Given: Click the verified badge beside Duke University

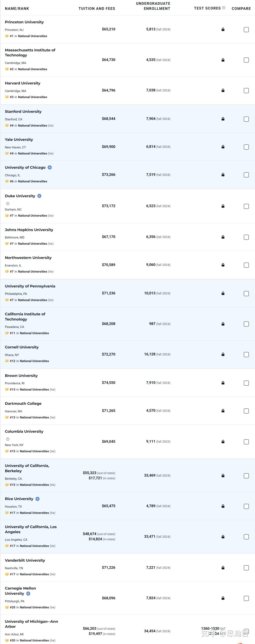Looking at the screenshot, I should 39,196.
